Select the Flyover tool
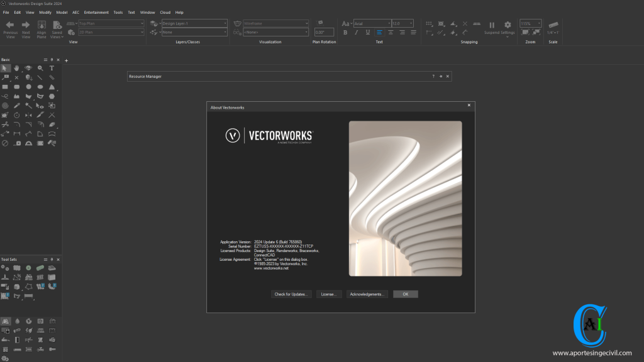644x362 pixels. point(28,68)
